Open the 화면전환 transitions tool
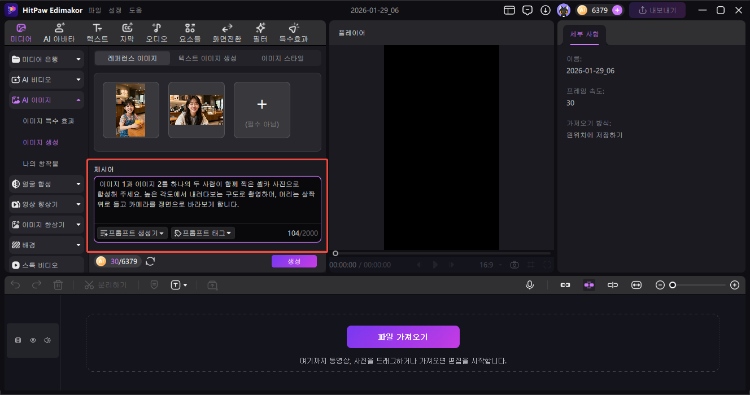Viewport: 750px width, 395px height. pos(227,33)
